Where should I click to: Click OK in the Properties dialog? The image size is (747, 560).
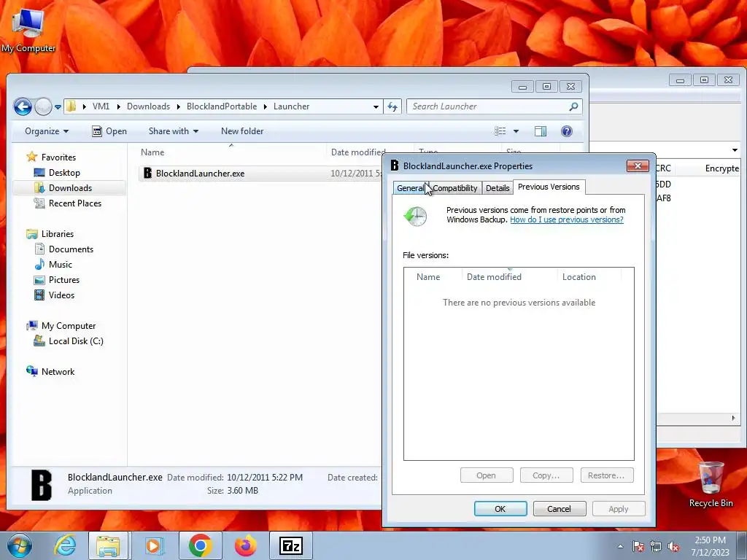(x=500, y=509)
